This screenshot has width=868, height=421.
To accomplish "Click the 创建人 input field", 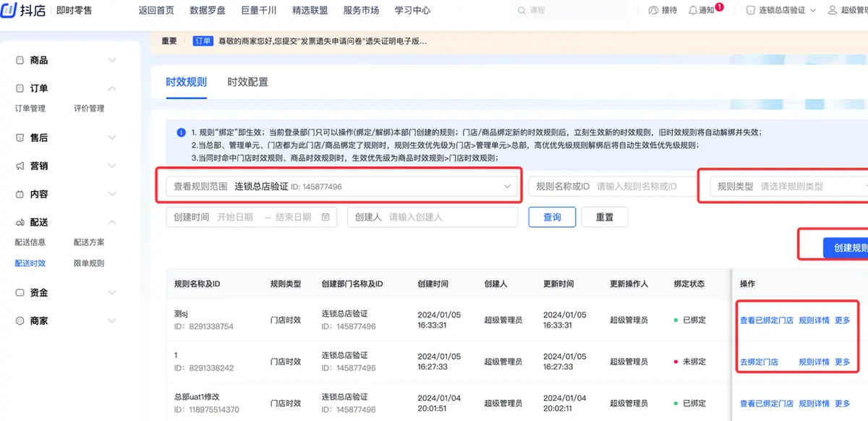I will (x=433, y=217).
